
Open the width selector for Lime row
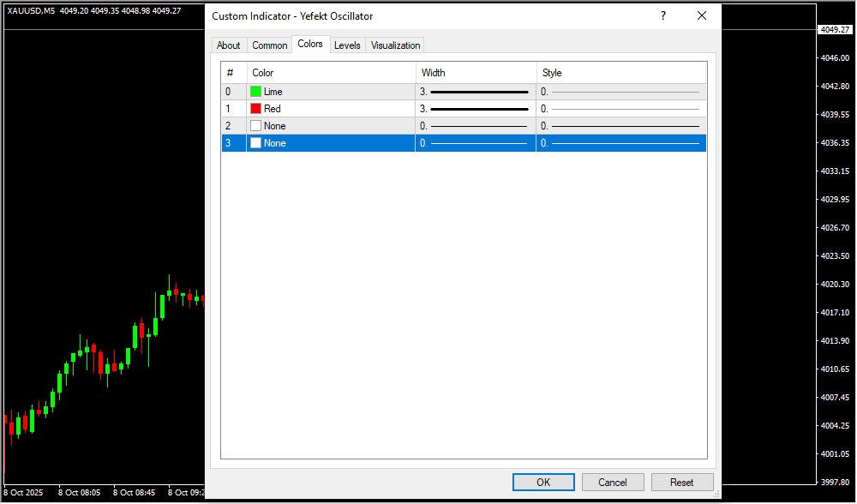(476, 92)
